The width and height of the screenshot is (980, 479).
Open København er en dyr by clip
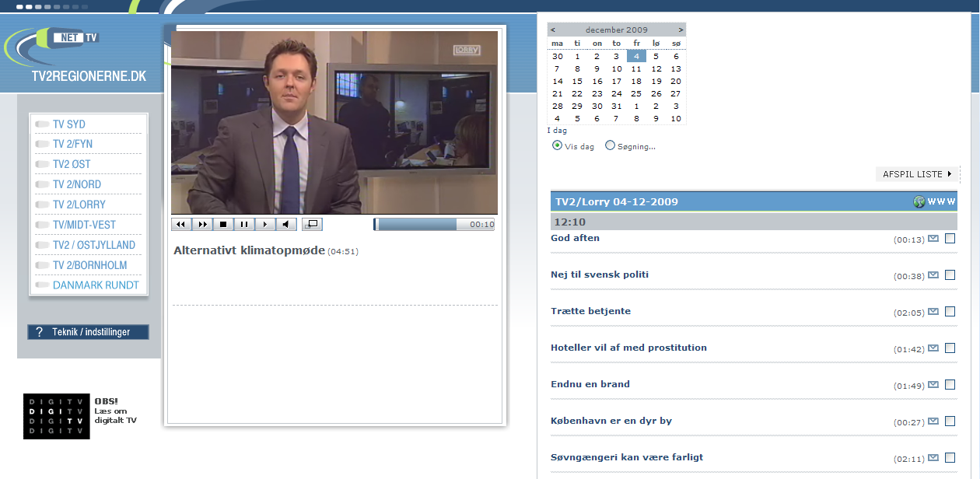611,421
